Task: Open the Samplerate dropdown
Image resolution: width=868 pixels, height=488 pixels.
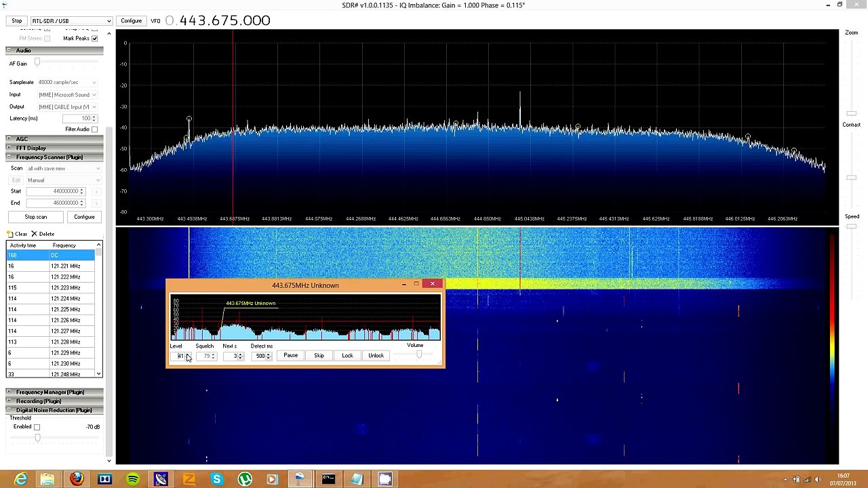Action: [67, 83]
